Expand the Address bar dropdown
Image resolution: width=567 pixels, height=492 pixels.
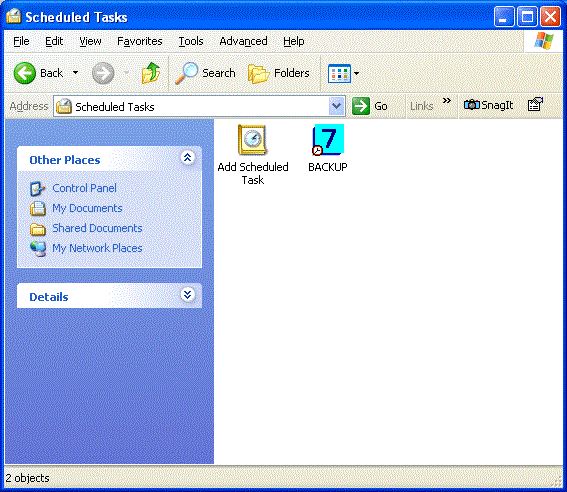(x=336, y=106)
